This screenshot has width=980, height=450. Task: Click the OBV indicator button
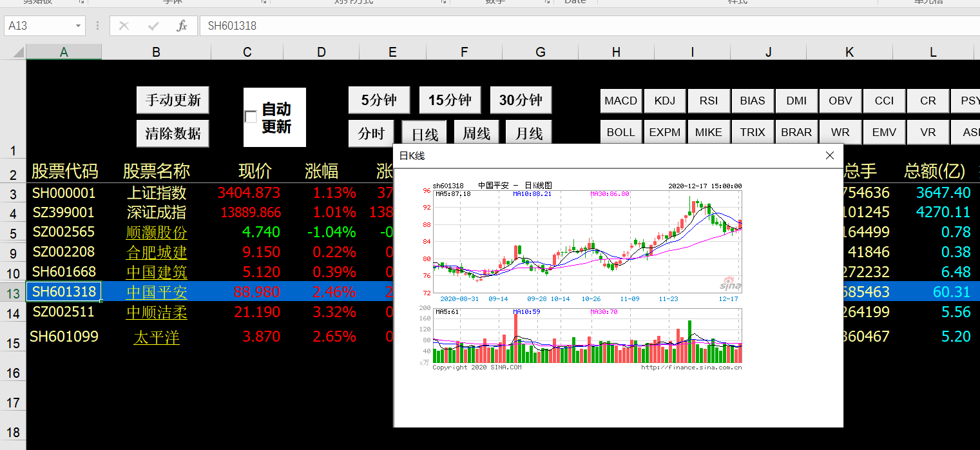(840, 101)
